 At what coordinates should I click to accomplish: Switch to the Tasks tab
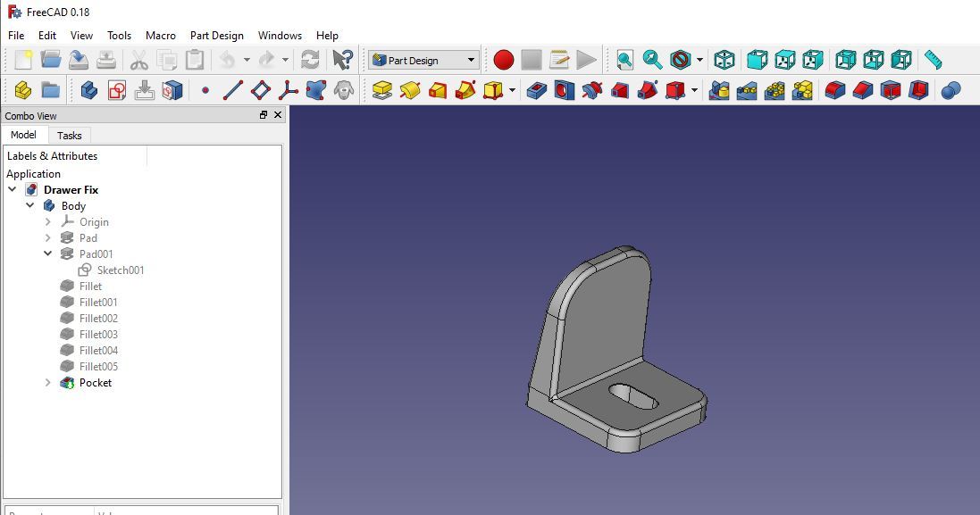(70, 135)
